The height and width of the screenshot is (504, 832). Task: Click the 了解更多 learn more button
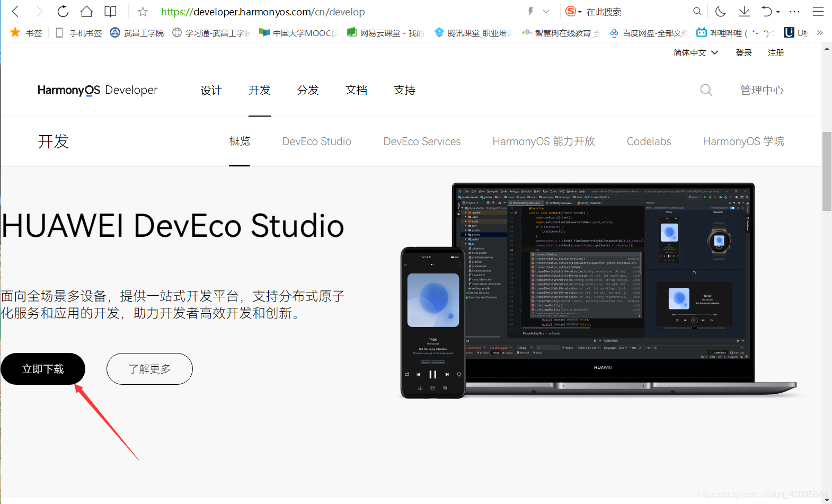149,369
